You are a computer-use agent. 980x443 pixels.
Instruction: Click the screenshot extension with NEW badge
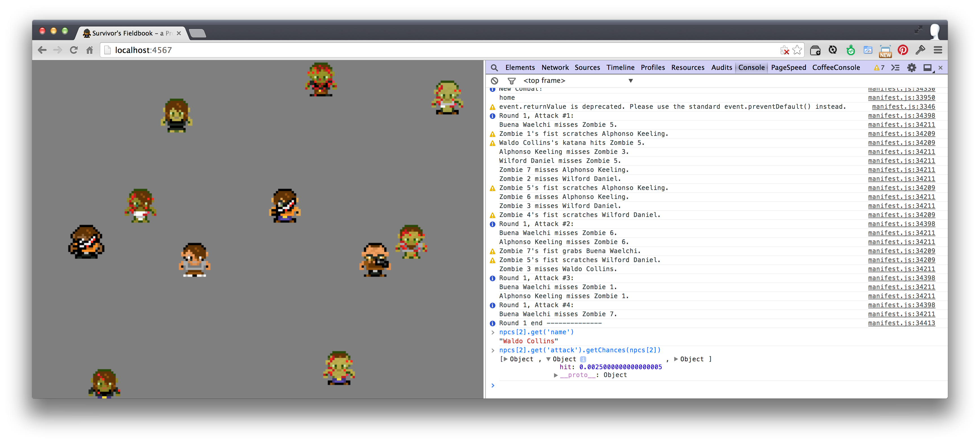click(x=885, y=51)
